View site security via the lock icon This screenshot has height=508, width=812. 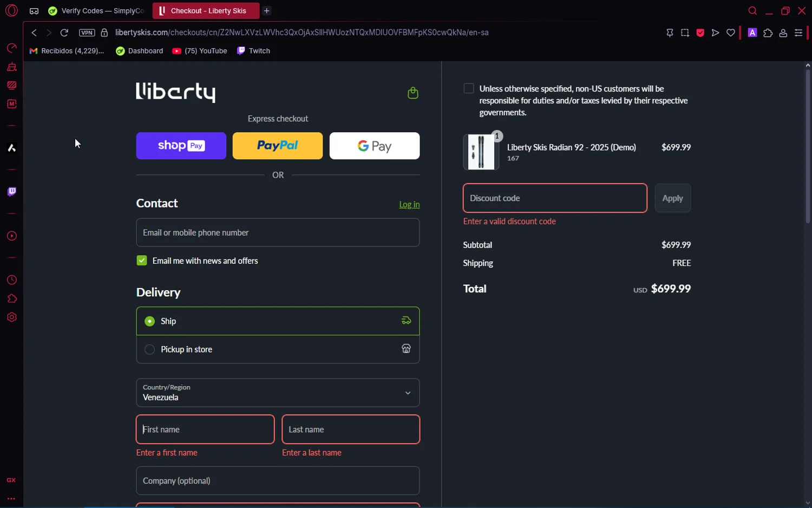104,32
